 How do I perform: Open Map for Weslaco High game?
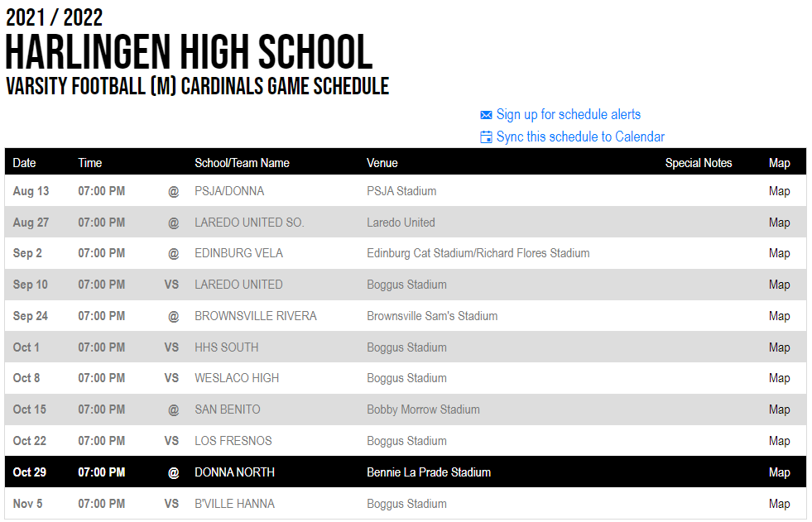click(779, 378)
